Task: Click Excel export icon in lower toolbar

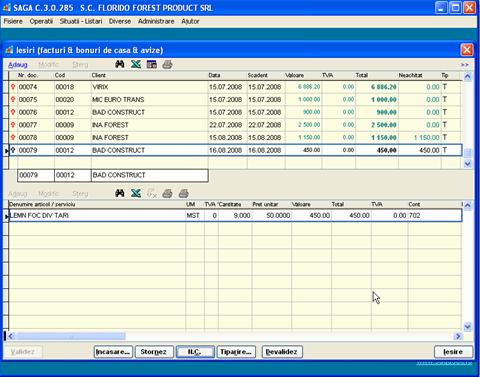Action: [x=136, y=193]
